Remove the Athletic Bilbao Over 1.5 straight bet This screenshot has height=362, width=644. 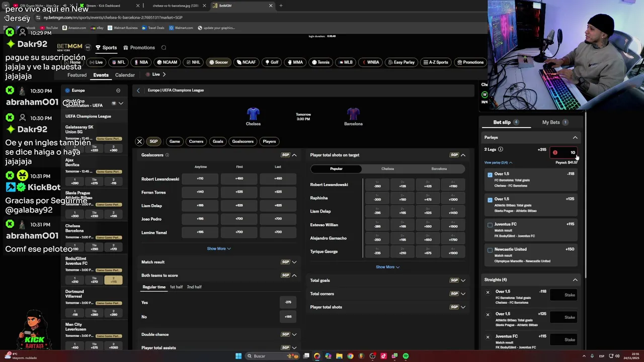click(x=488, y=315)
